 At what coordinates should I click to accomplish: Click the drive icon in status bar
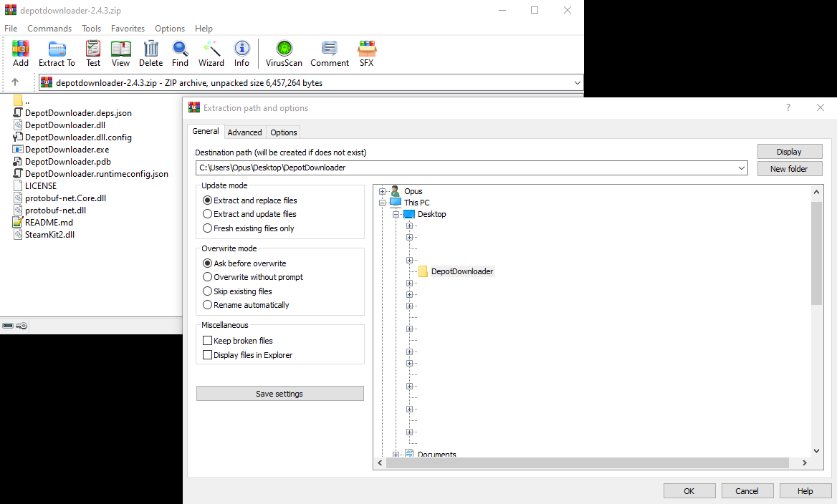click(x=8, y=325)
